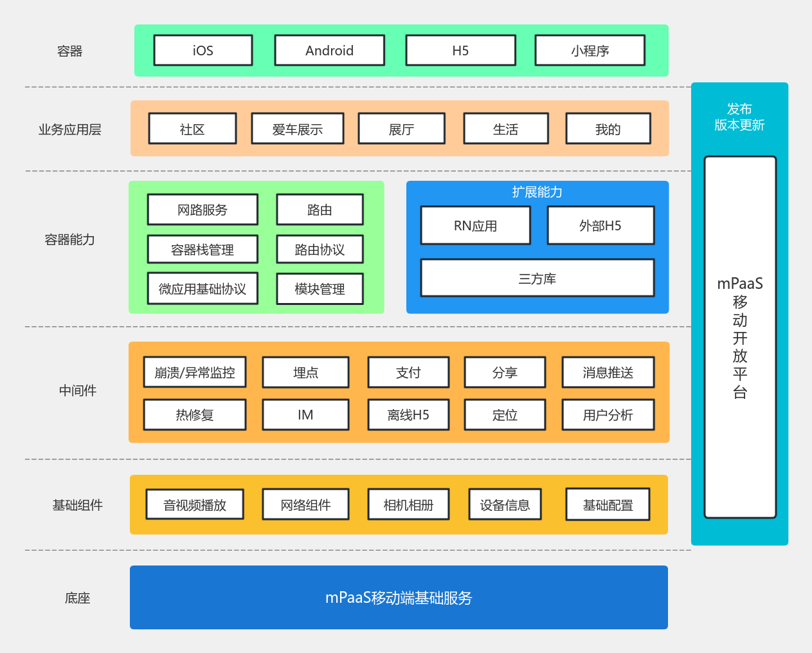Click the 社区 box
Screen dimensions: 812x653
[x=192, y=129]
